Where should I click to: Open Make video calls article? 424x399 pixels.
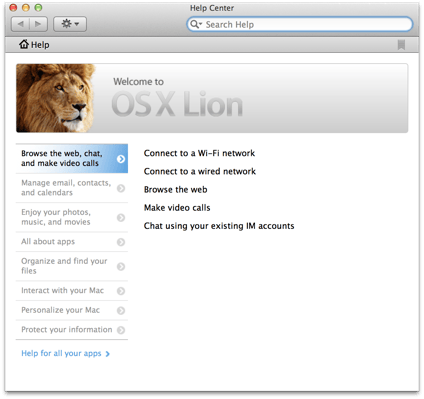(x=177, y=208)
